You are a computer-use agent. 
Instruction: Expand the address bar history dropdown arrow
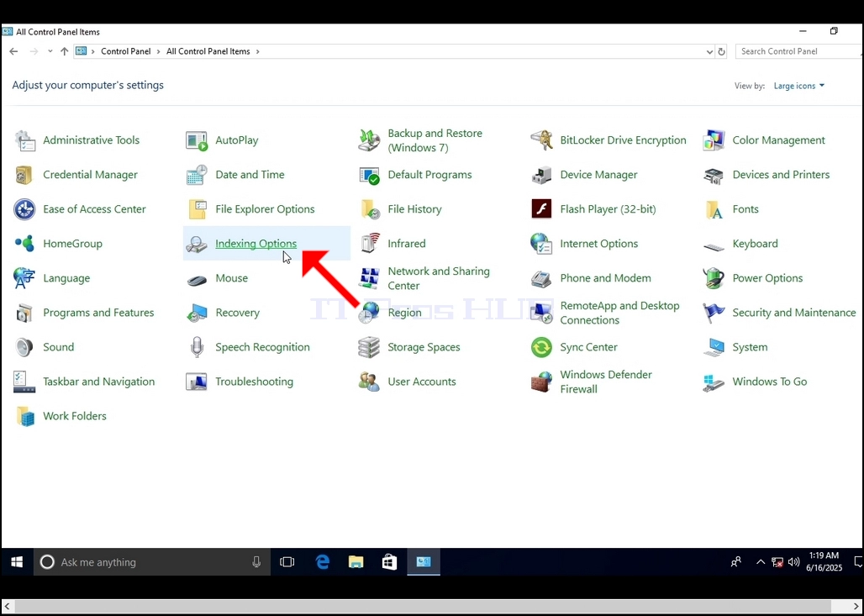coord(709,52)
